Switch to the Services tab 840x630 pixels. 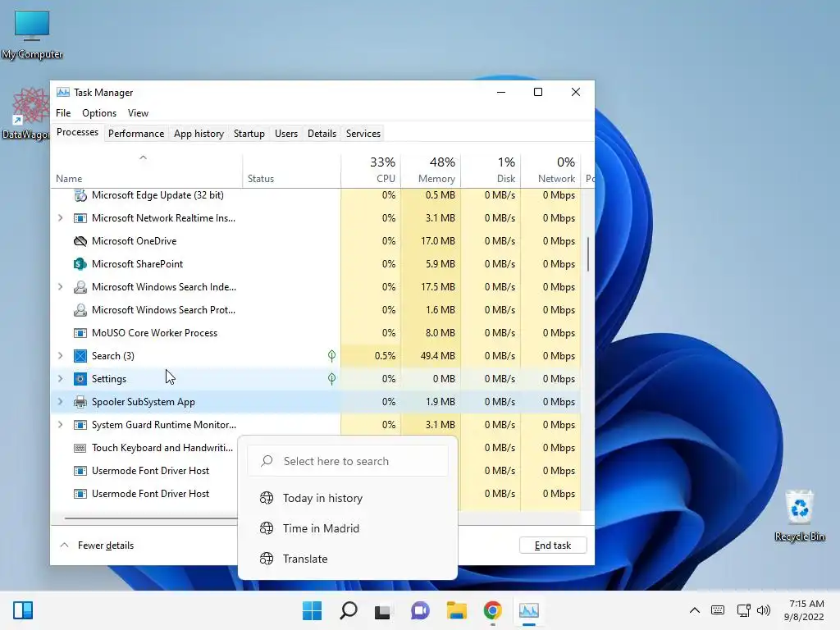pyautogui.click(x=363, y=134)
